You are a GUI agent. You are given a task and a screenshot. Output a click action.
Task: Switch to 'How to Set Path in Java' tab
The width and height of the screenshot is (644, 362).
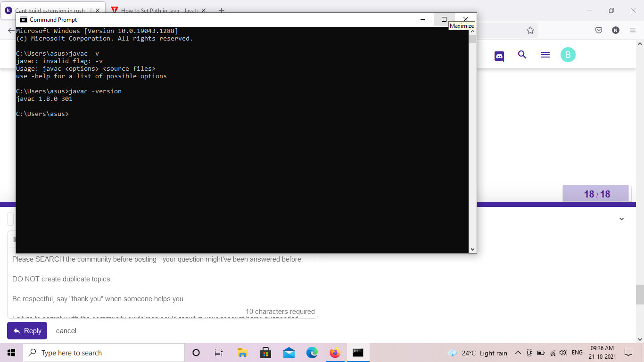[x=158, y=10]
